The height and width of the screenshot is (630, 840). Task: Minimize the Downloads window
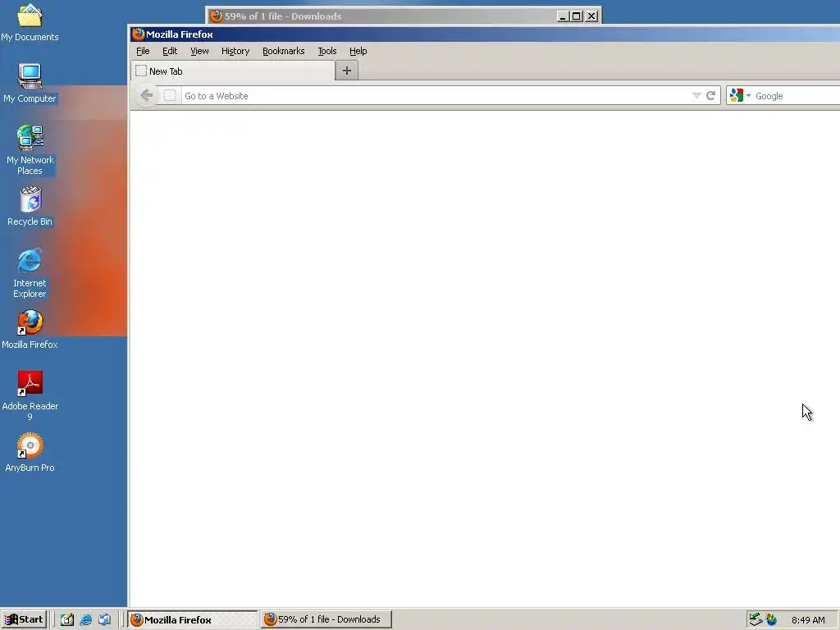562,16
